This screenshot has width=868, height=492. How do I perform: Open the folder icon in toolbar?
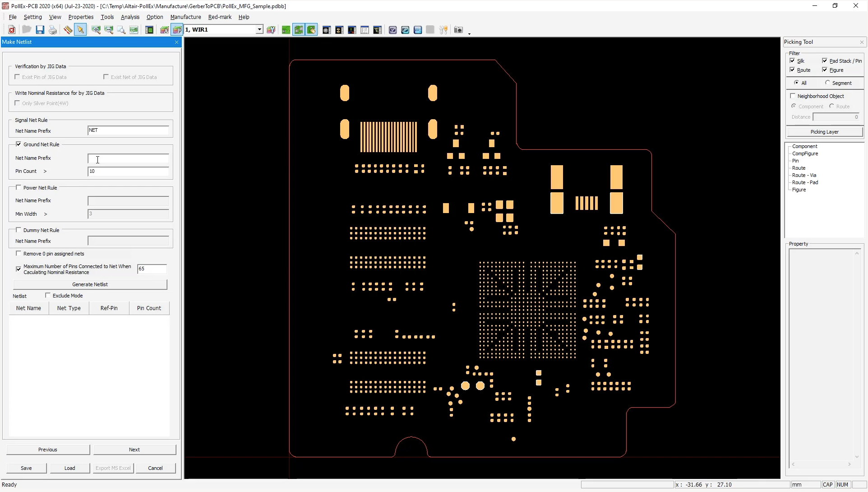[27, 30]
